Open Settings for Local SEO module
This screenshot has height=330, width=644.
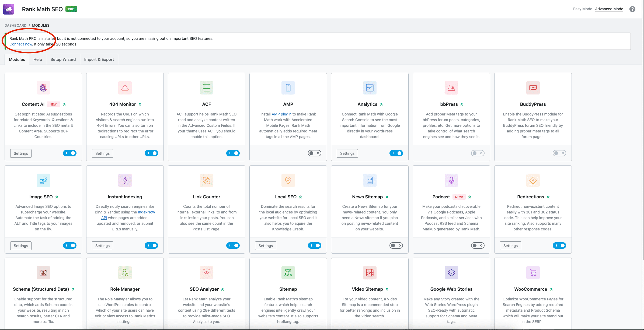click(x=266, y=246)
